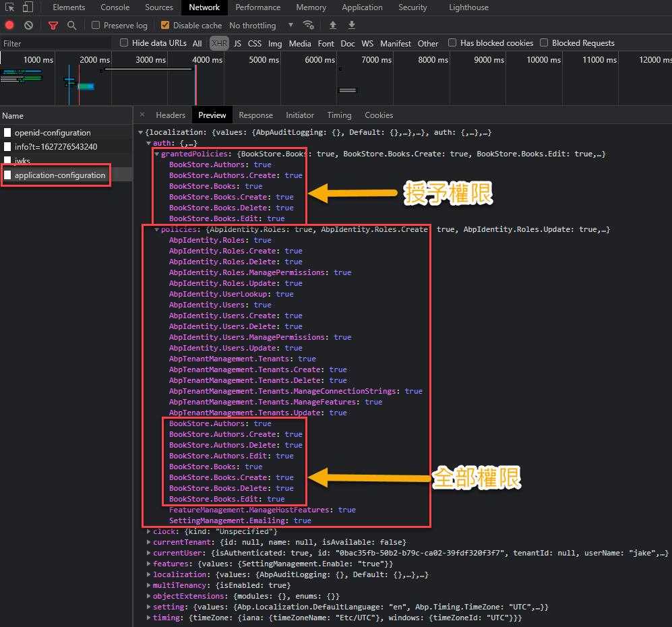Enable the Preserve log checkbox
672x627 pixels.
pos(96,26)
